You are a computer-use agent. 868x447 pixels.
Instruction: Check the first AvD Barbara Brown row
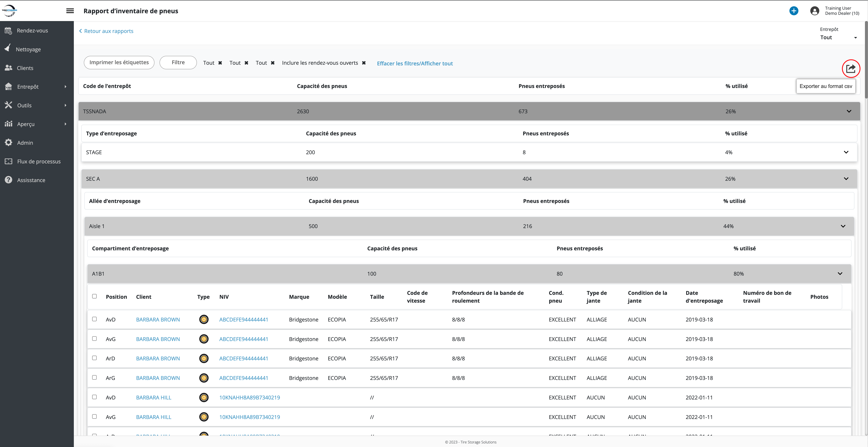pos(94,319)
